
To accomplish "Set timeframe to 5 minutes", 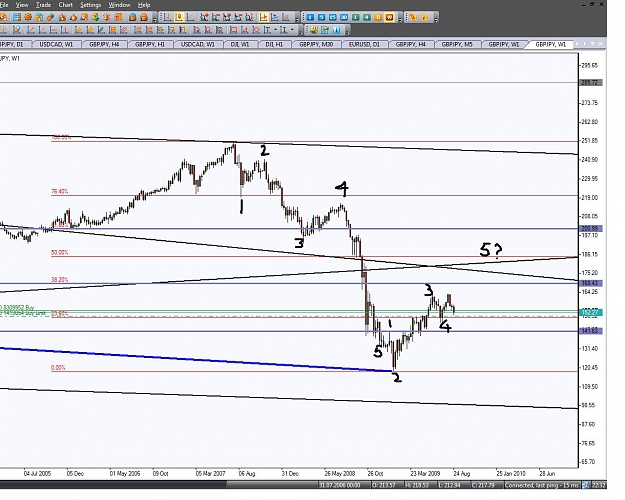I will tap(321, 17).
